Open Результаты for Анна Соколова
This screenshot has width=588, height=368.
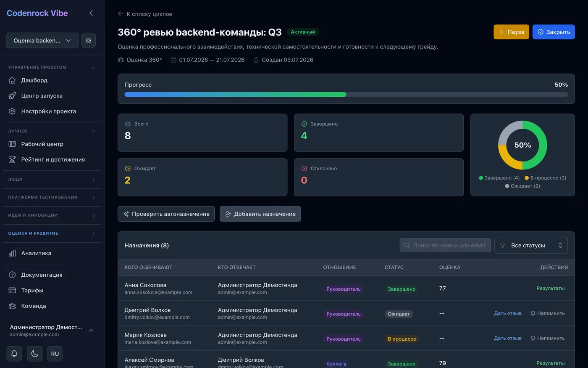click(x=550, y=289)
